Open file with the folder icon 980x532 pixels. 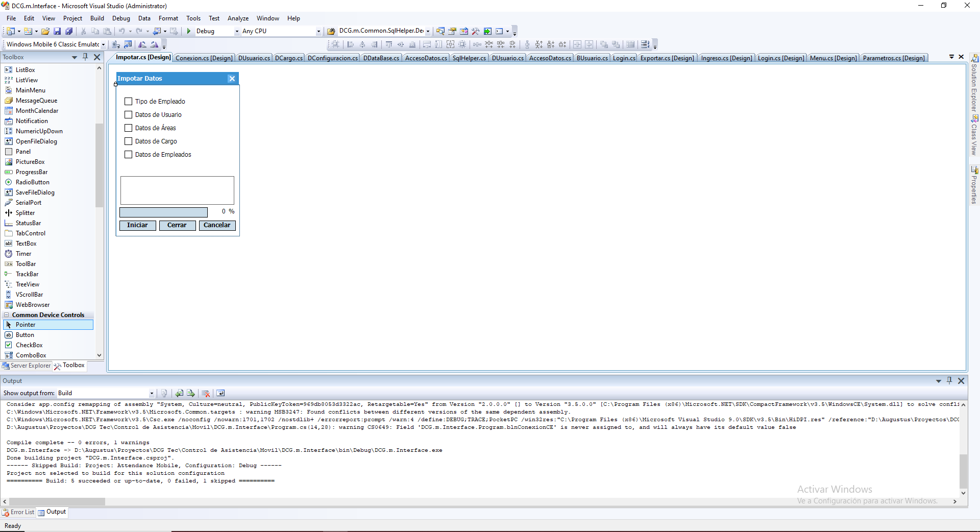(x=45, y=31)
